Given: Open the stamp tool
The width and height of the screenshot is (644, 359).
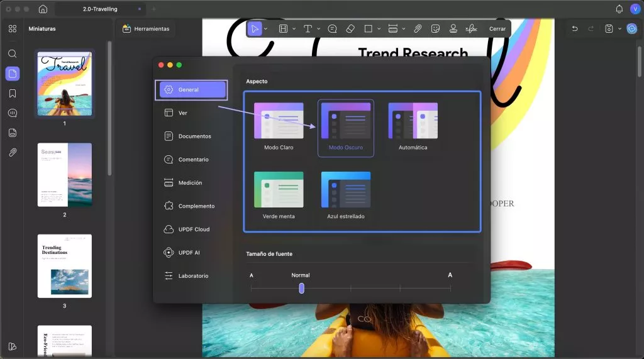Looking at the screenshot, I should click(453, 29).
